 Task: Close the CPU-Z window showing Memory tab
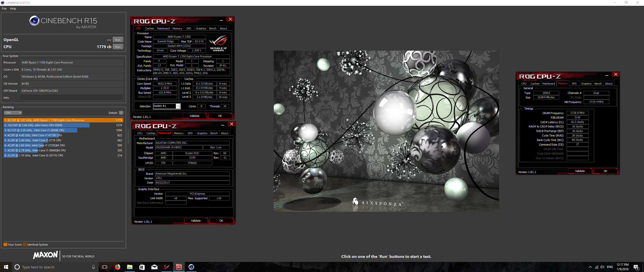coord(616,74)
